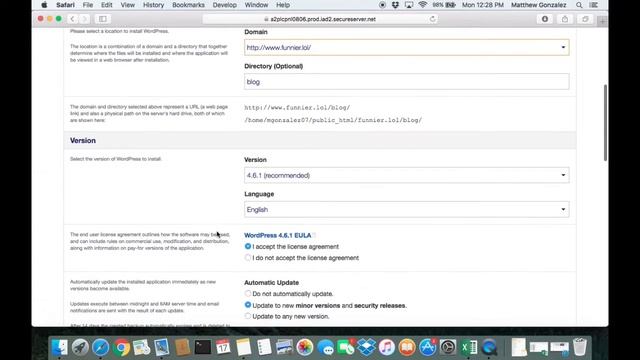Viewport: 640px width, 360px height.
Task: Open App Store from the Dock
Action: [x=428, y=347]
